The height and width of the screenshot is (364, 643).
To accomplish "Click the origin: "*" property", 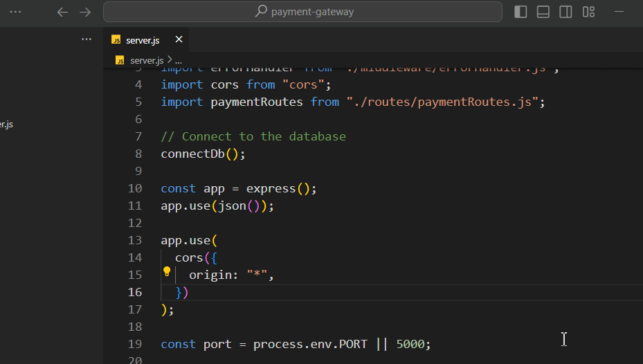I will [228, 275].
